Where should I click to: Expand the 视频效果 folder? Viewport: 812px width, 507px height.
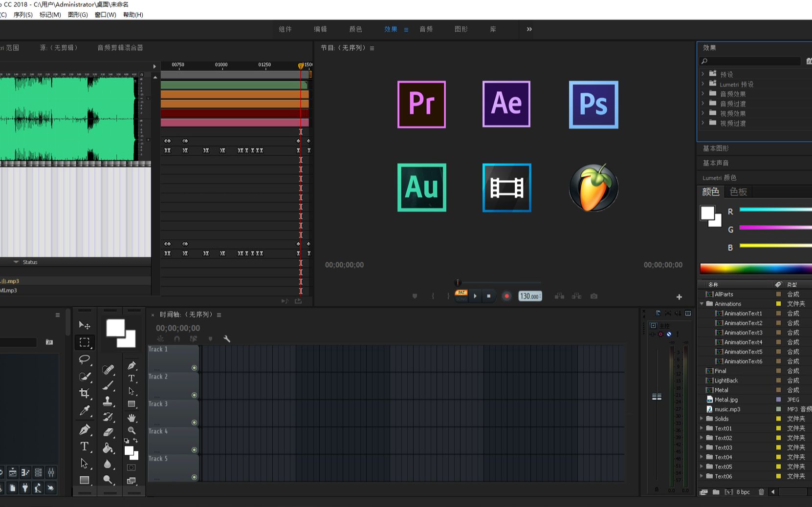pos(703,113)
